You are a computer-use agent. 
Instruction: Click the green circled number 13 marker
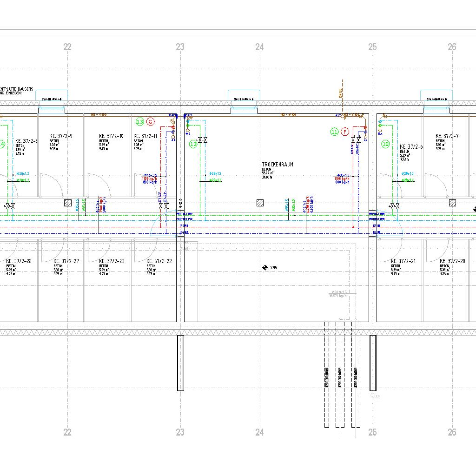(x=140, y=122)
